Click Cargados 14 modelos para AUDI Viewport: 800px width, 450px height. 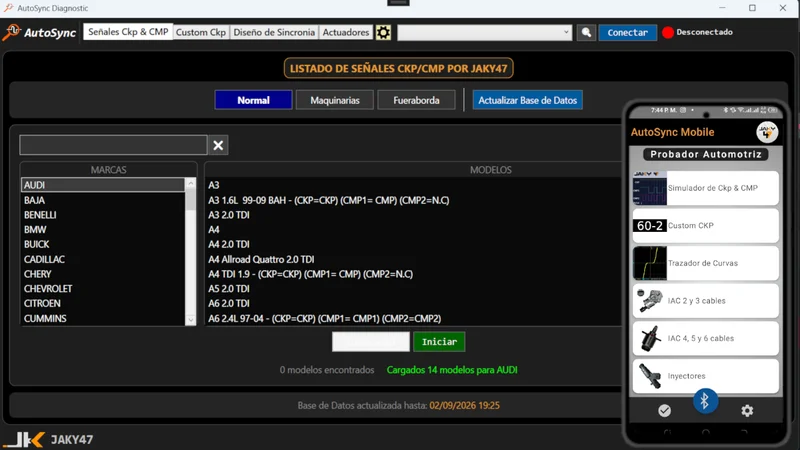[x=452, y=370]
